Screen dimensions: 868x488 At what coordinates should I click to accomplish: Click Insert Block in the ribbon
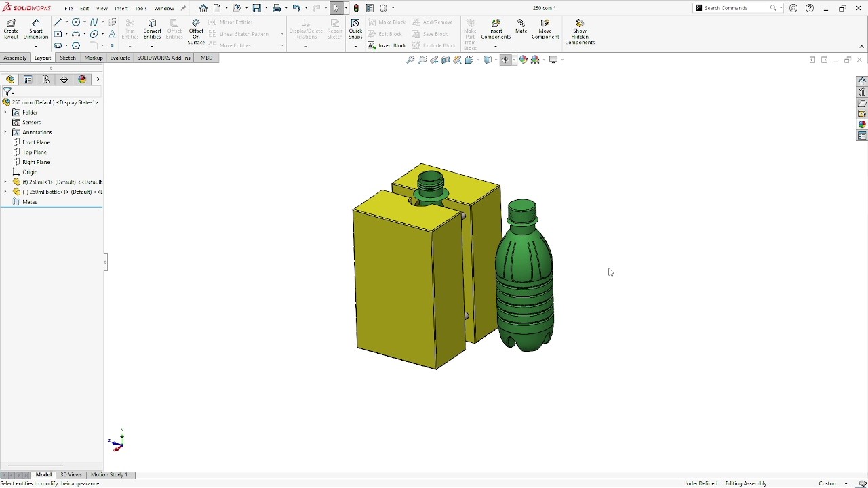387,45
